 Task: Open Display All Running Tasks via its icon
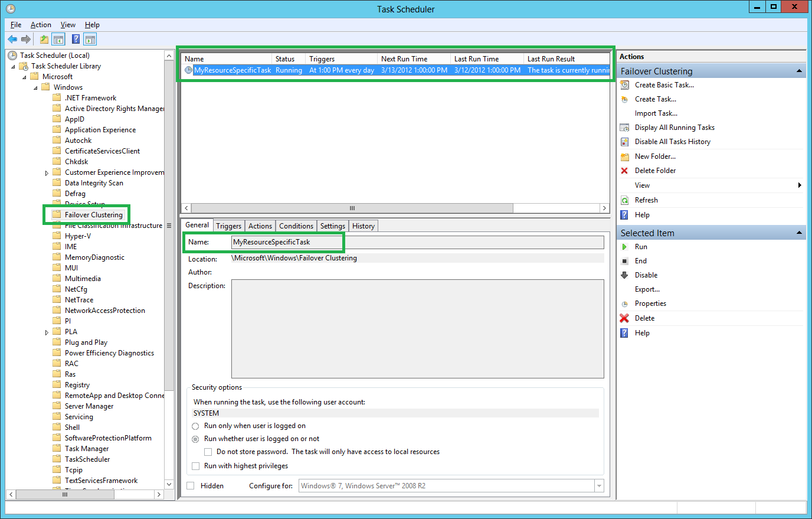coord(625,127)
